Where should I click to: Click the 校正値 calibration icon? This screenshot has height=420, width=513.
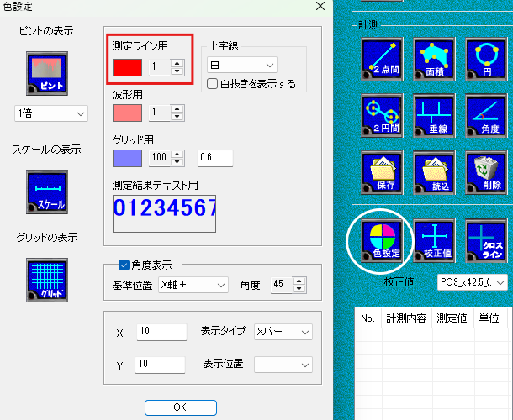[434, 241]
